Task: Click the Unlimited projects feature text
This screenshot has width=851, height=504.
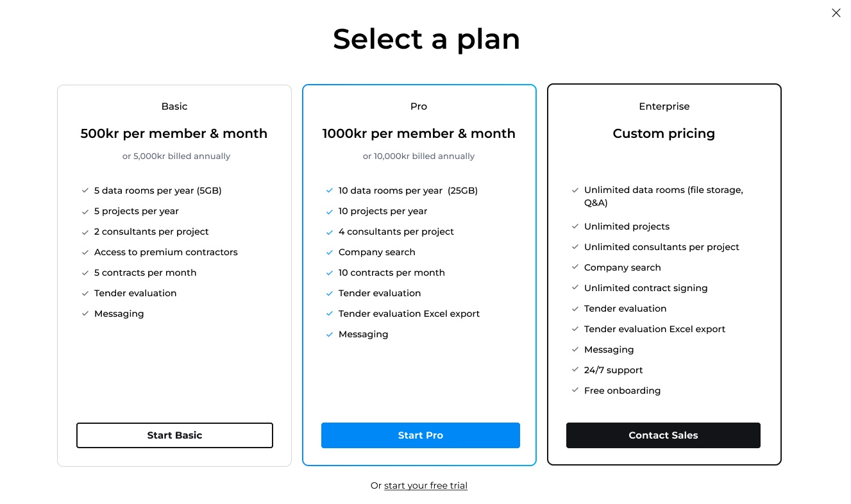Action: pyautogui.click(x=627, y=226)
